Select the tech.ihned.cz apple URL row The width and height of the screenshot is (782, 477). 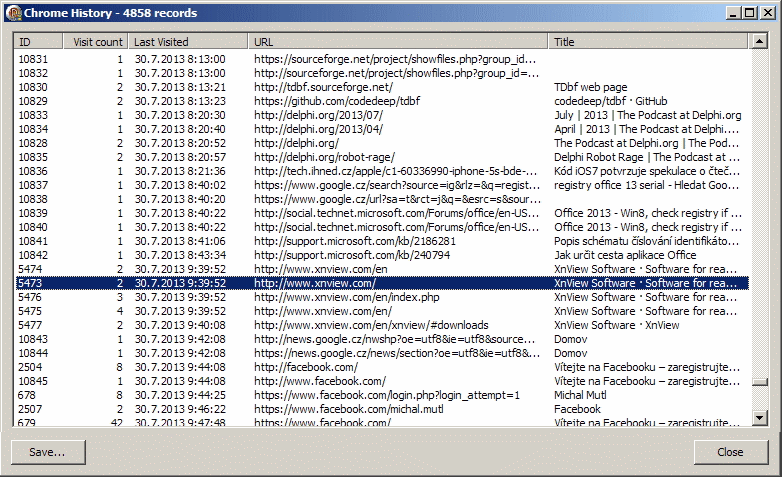point(382,171)
